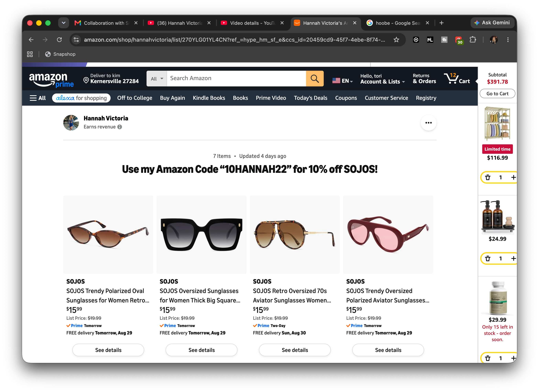Click the brown aviator sunglasses image
Screen dimensions: 539x392
click(x=295, y=234)
